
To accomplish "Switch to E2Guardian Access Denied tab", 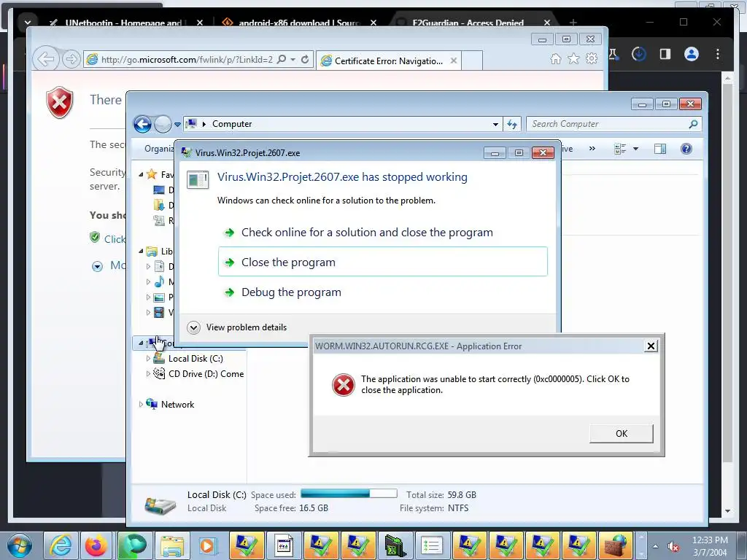I will pos(468,23).
